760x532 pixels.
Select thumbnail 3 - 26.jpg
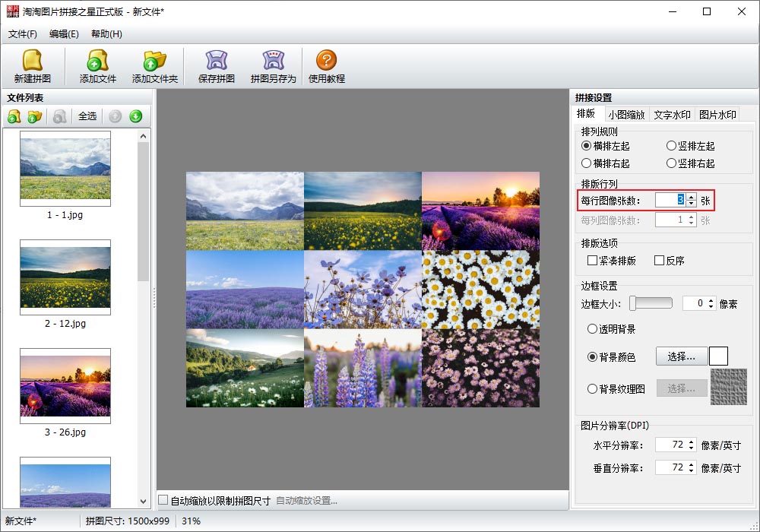(x=65, y=385)
